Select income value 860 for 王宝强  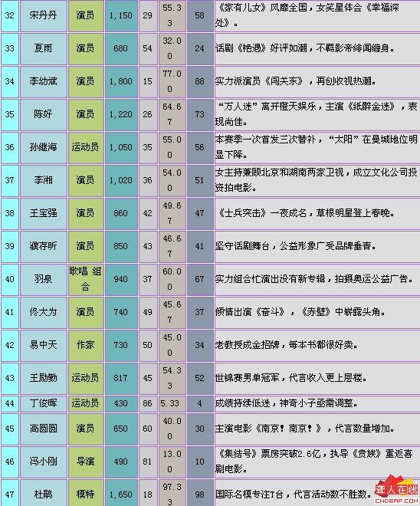tap(120, 213)
